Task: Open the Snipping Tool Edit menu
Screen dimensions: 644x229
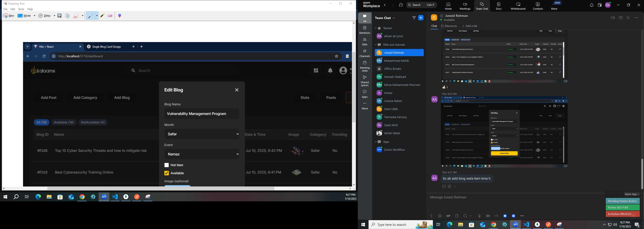Action: (x=13, y=9)
